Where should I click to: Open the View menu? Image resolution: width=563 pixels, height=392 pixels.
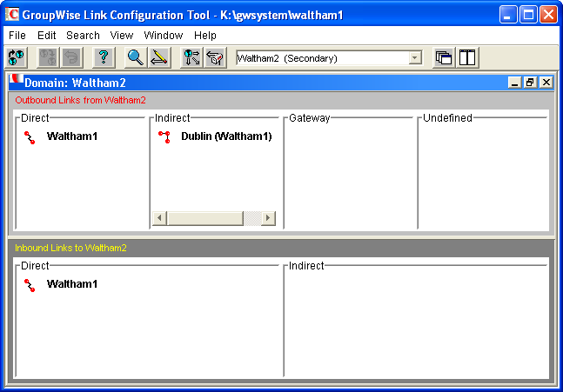pyautogui.click(x=122, y=35)
